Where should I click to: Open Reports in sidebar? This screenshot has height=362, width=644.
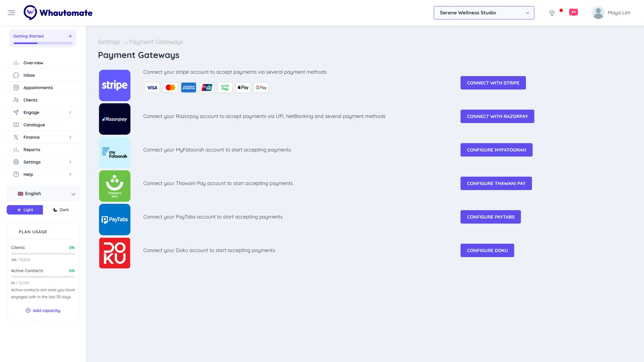43,149
